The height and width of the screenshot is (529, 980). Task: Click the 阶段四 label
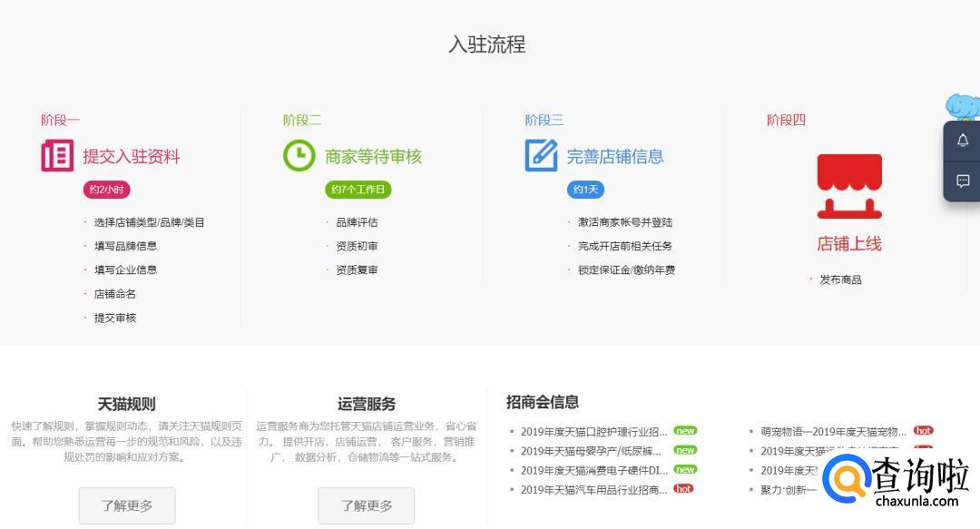786,120
